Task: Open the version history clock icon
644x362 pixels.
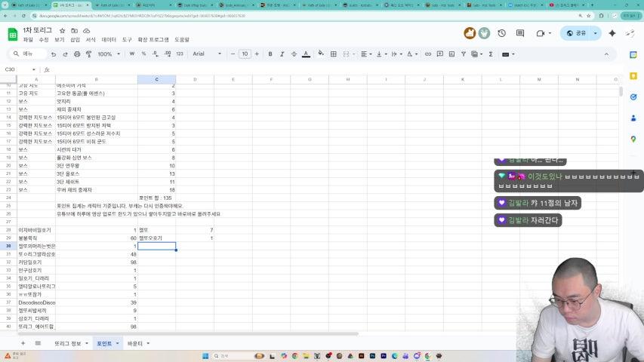Action: point(501,33)
